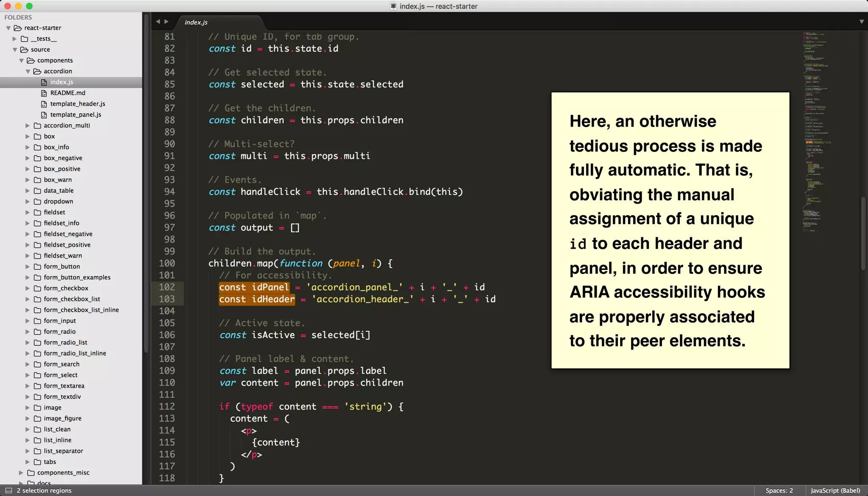Collapse the react-starter root folder
Viewport: 868px width, 496px height.
(x=8, y=28)
